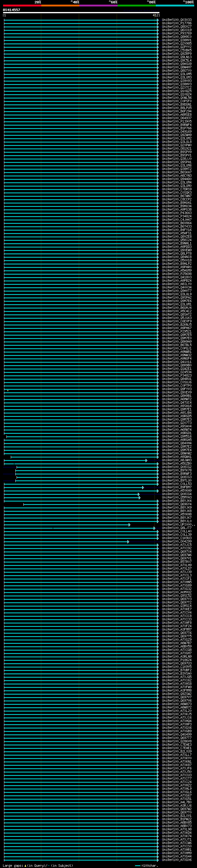This screenshot has width=197, height=868.
Task: Click the label UniRef100_Q8LJT7
Action: coord(176,528)
